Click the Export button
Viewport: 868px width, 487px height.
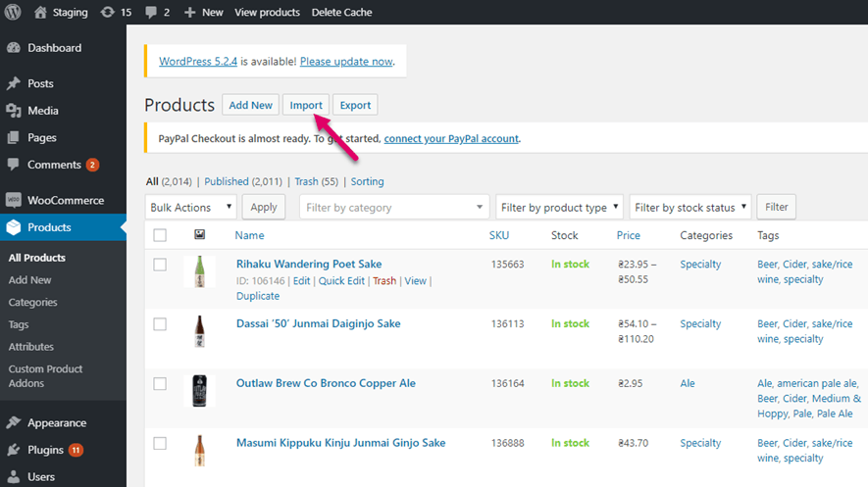pos(355,105)
